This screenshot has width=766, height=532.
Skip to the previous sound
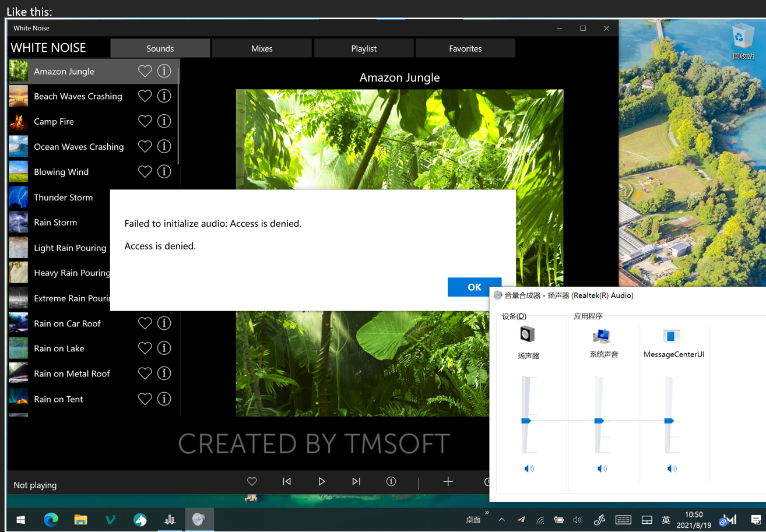[286, 481]
